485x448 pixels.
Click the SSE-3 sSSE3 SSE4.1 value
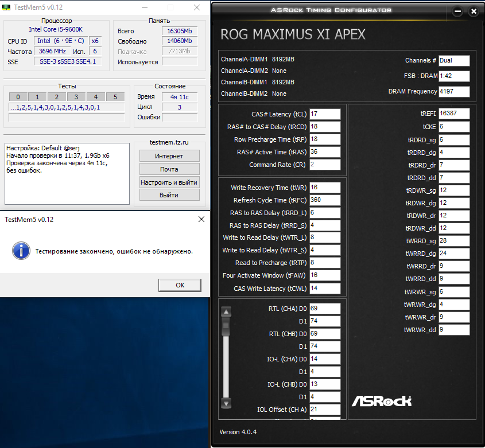point(68,61)
